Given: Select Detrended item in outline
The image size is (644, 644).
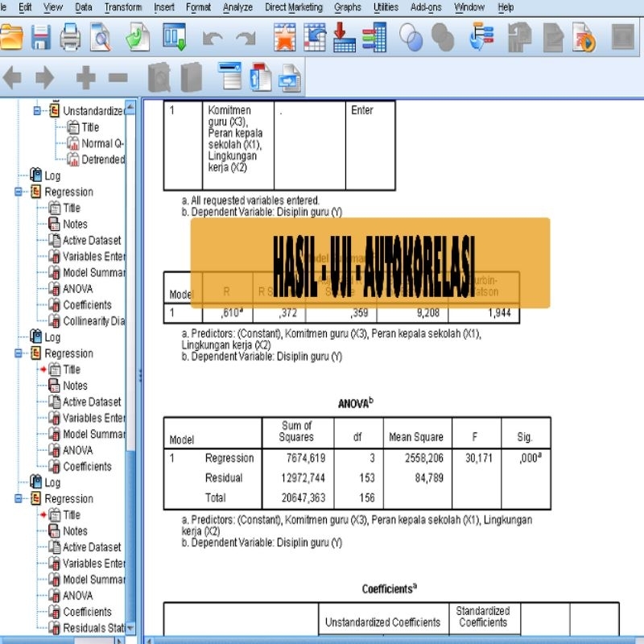Looking at the screenshot, I should [103, 159].
